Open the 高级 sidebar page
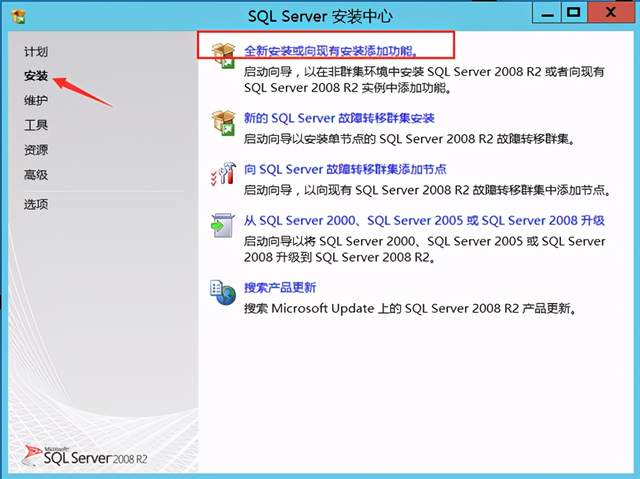This screenshot has width=640, height=479. click(x=36, y=175)
